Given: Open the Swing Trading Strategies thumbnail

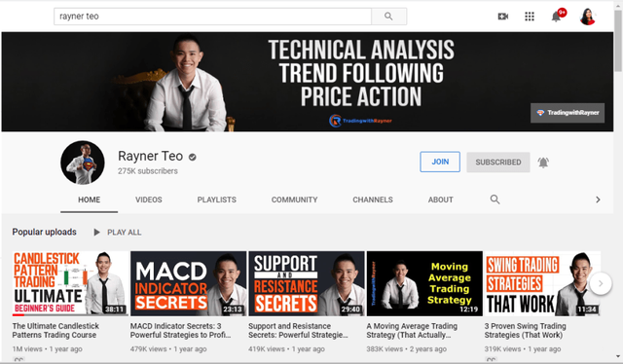Looking at the screenshot, I should 542,283.
